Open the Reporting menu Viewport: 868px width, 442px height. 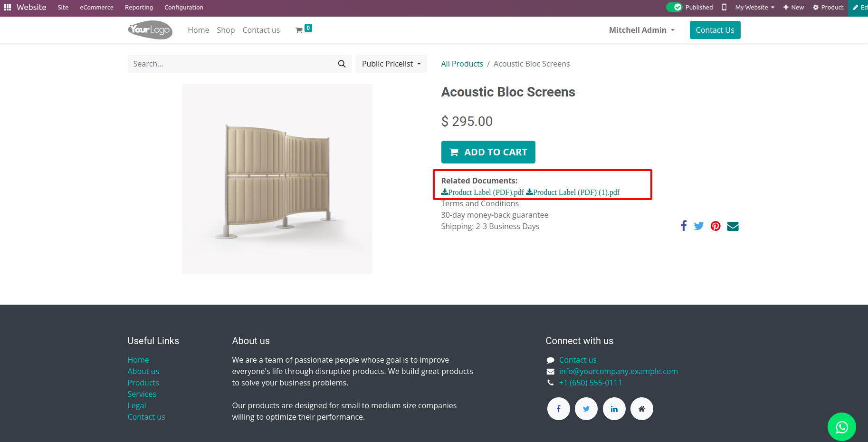click(x=139, y=7)
